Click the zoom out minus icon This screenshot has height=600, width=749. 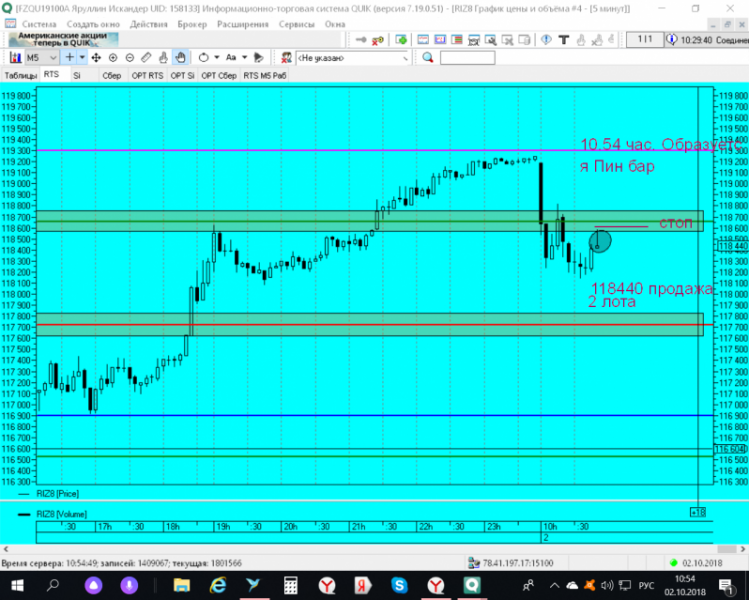129,58
